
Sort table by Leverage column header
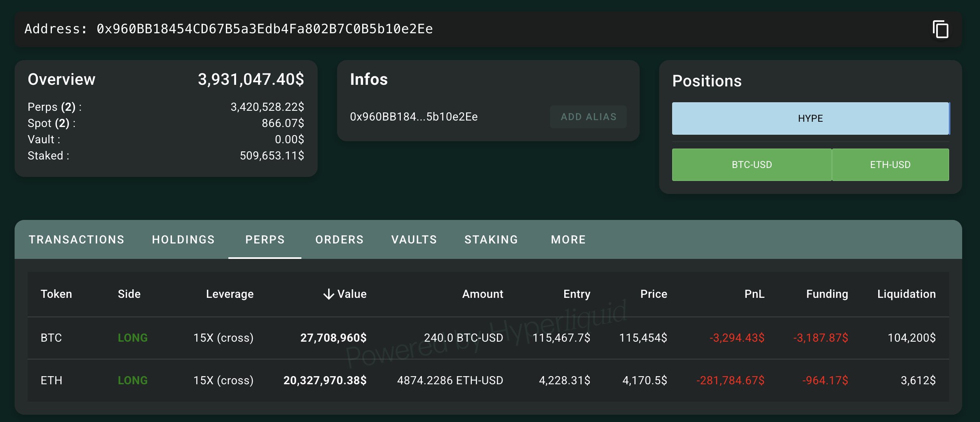(x=230, y=294)
